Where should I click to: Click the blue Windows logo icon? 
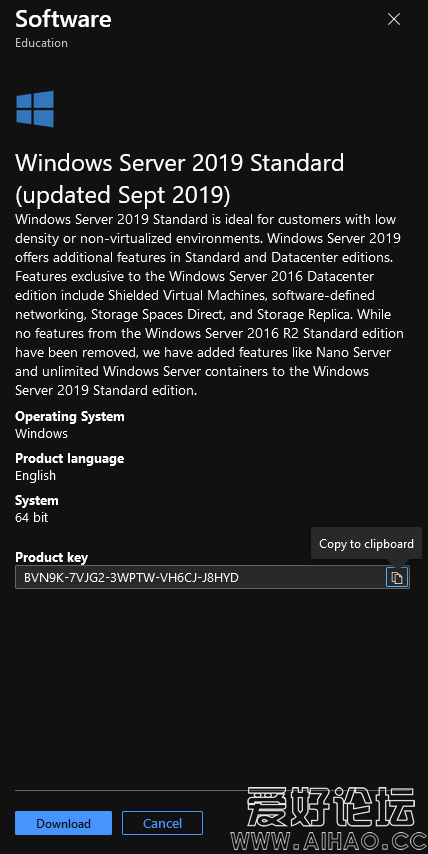[x=35, y=108]
